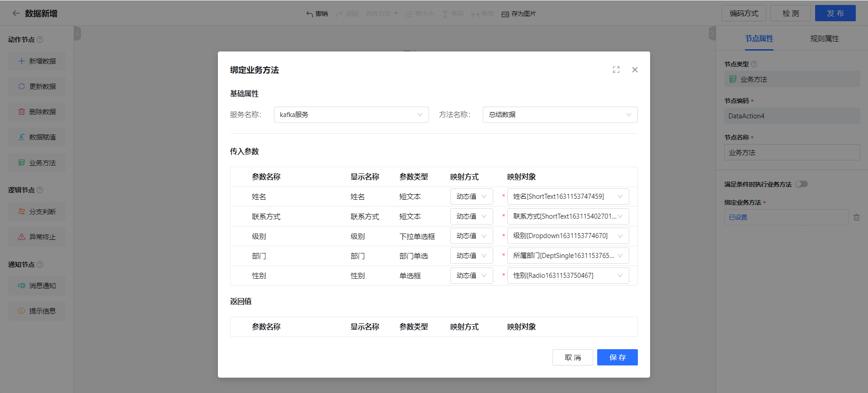Toggle fullscreen for 绑定业务方法 dialog
The image size is (868, 393).
(616, 70)
